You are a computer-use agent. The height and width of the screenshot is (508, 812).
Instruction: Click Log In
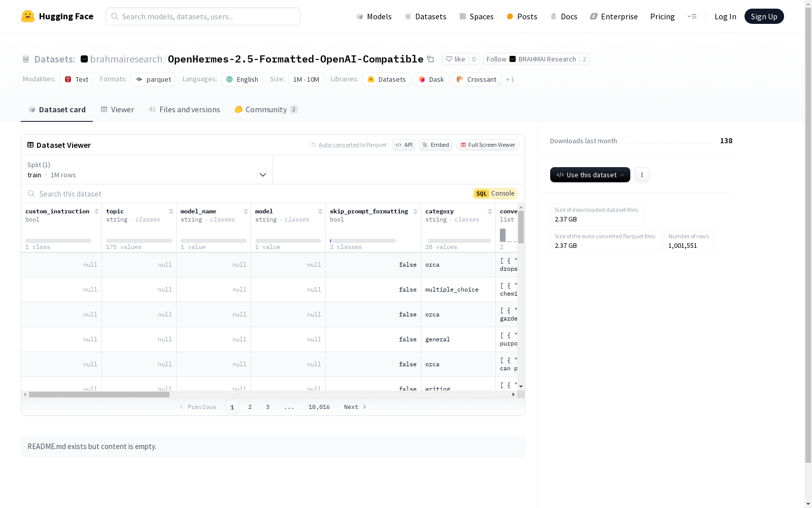[725, 16]
